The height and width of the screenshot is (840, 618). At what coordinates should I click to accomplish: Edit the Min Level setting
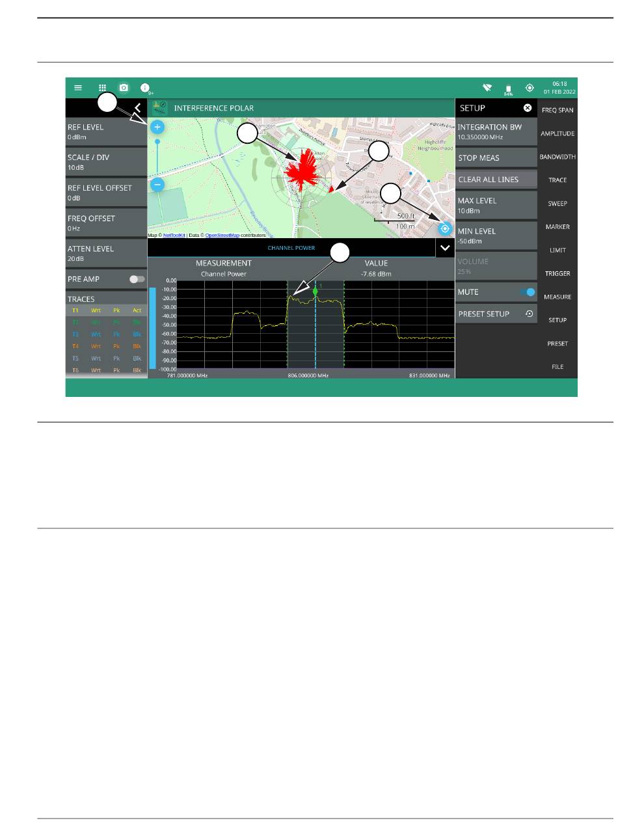click(x=496, y=236)
